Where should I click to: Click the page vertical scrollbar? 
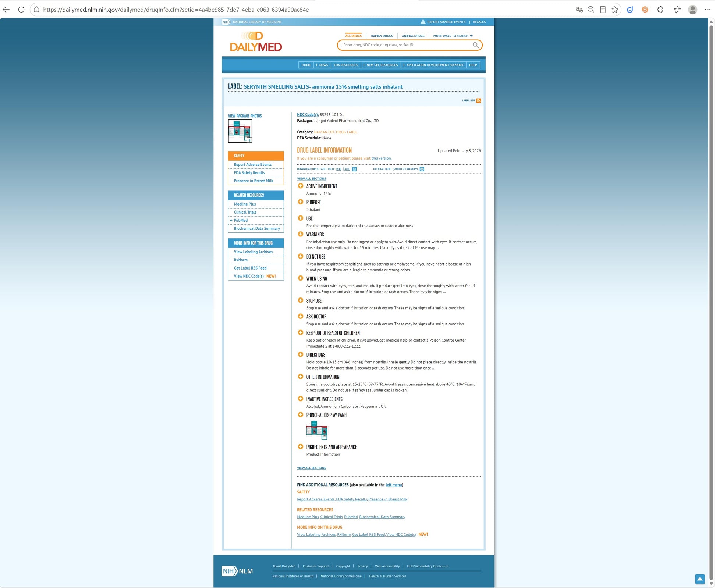coord(711,302)
